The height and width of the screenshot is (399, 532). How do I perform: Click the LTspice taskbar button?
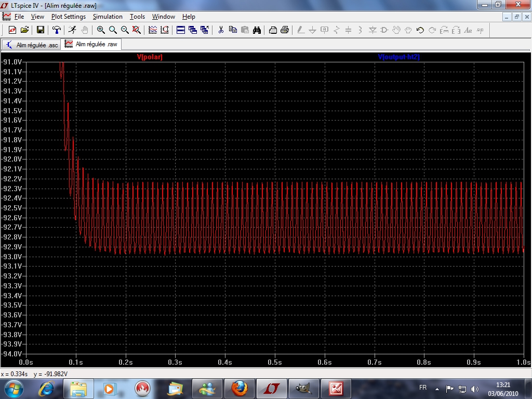271,389
